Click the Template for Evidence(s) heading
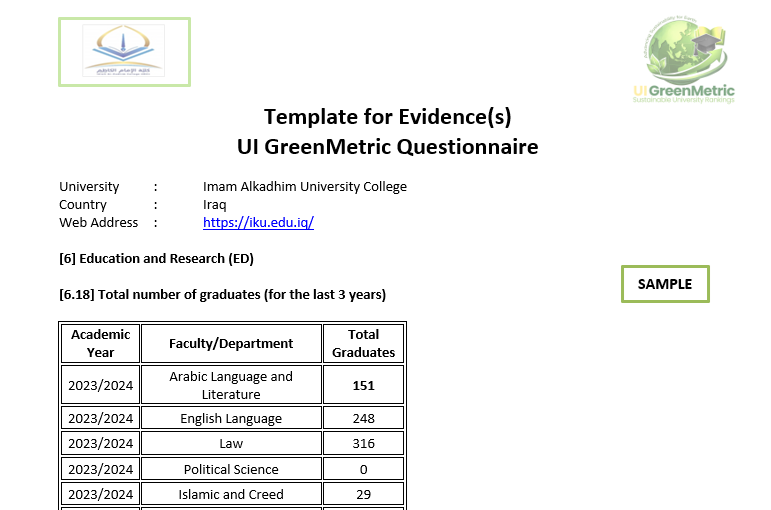This screenshot has height=510, width=771. [387, 117]
